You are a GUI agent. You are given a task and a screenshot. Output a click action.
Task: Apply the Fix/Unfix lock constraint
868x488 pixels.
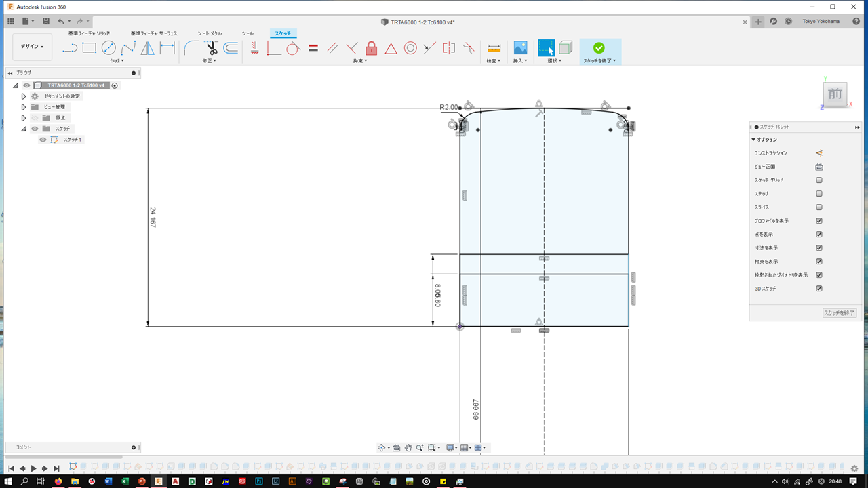point(371,48)
